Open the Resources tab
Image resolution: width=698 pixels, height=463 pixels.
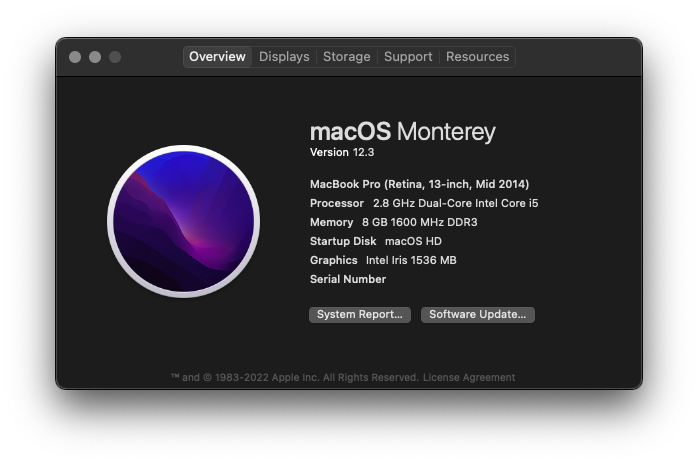click(477, 57)
